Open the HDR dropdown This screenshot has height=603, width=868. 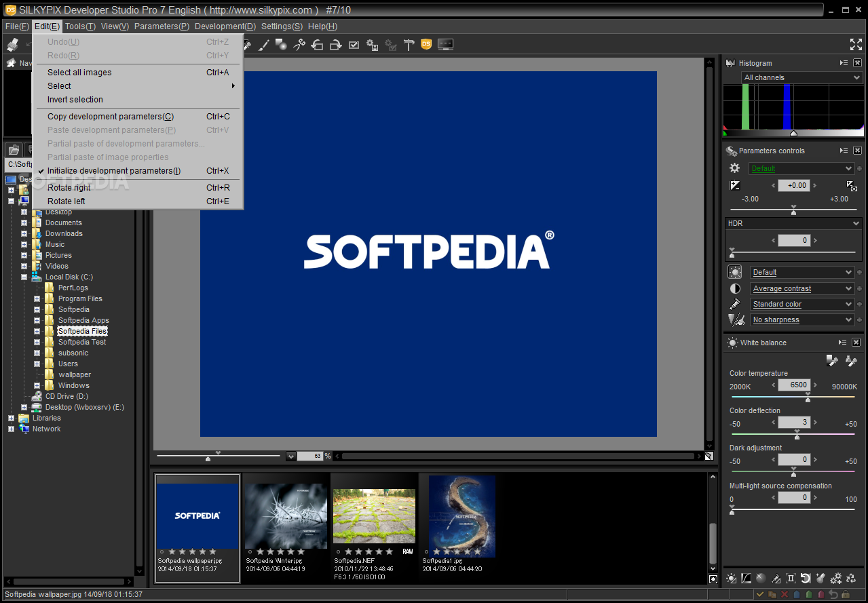pyautogui.click(x=793, y=223)
